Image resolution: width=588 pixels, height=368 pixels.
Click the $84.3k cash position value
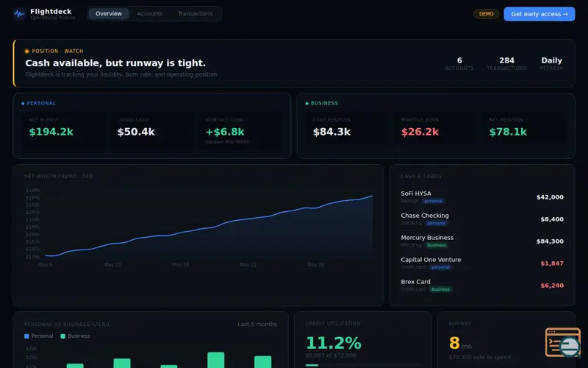click(x=332, y=132)
